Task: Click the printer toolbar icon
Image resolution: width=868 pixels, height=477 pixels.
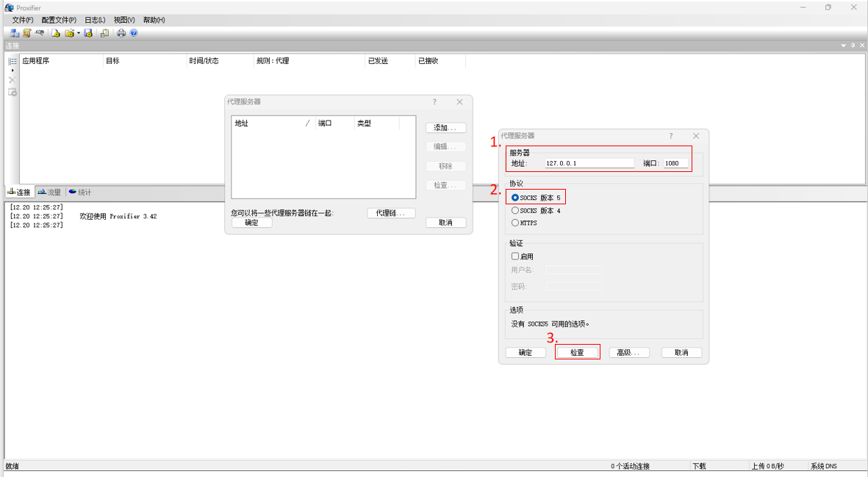Action: tap(121, 33)
